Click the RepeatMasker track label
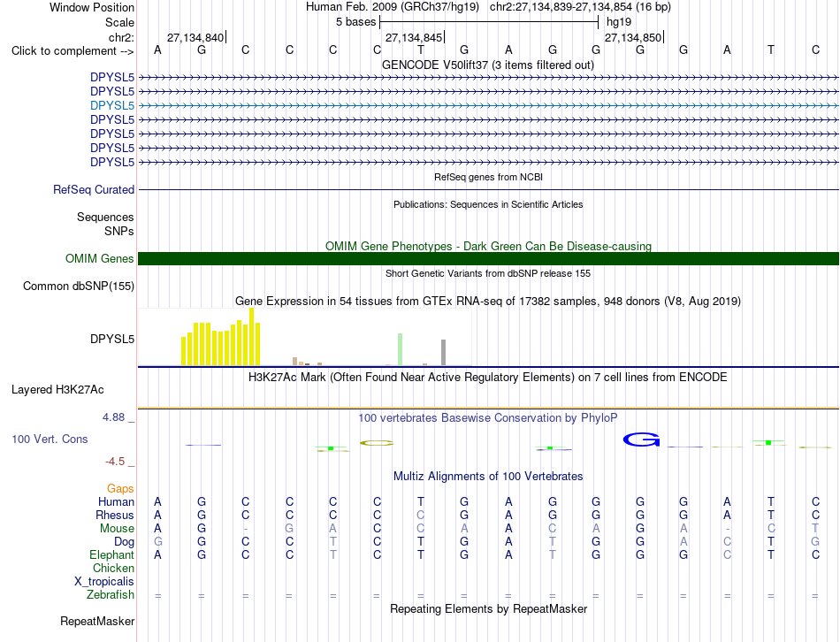The image size is (840, 642). (97, 622)
